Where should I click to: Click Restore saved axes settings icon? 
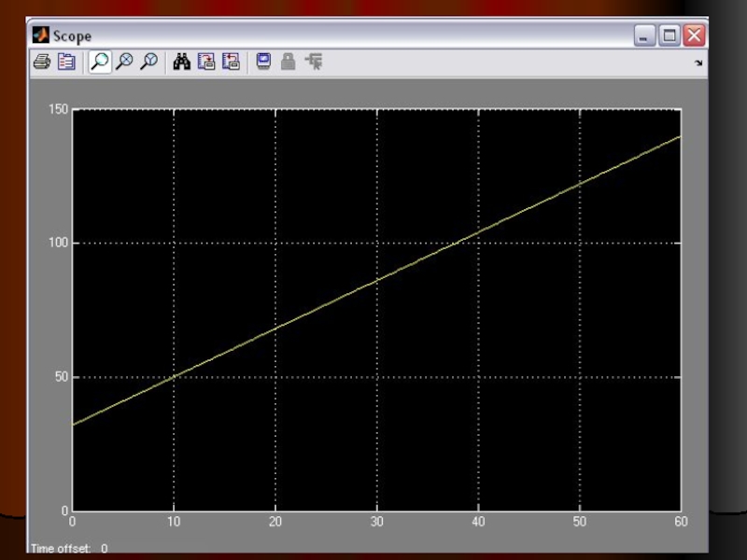(x=231, y=62)
